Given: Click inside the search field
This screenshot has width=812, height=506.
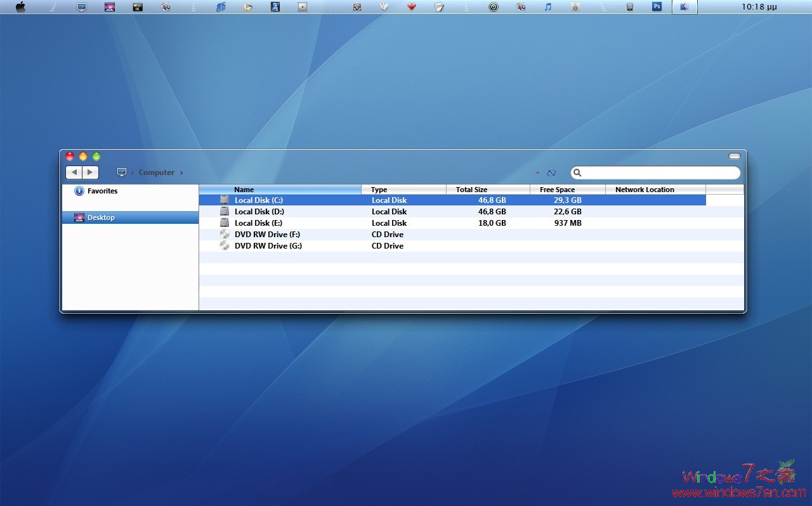Looking at the screenshot, I should [x=653, y=172].
